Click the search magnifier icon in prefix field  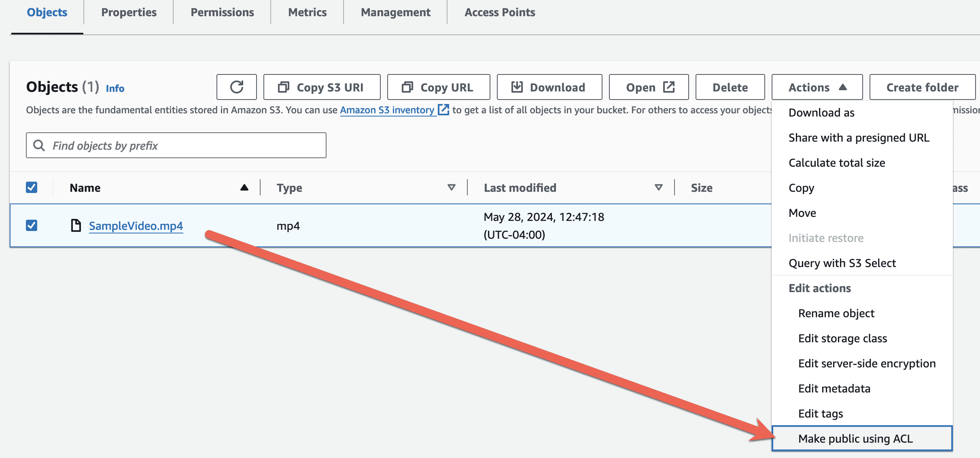[39, 145]
